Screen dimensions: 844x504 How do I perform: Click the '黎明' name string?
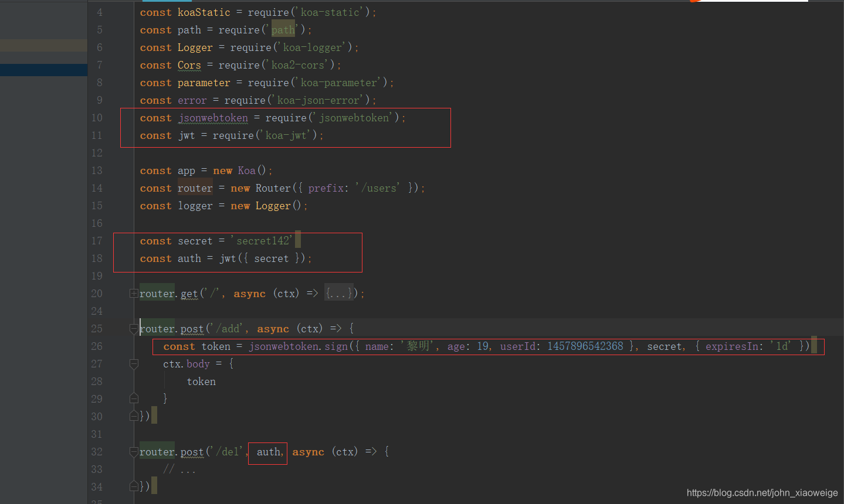[x=418, y=346]
